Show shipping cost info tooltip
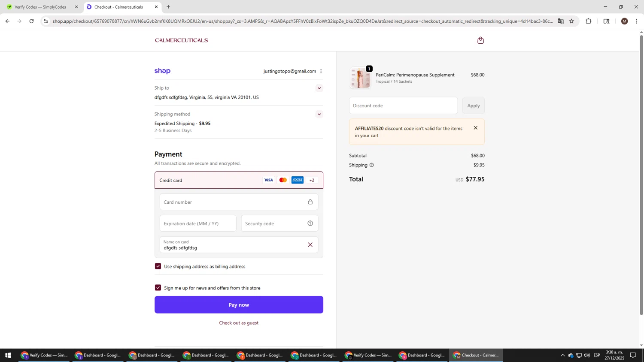Screen dimensions: 644x362 [371, 165]
